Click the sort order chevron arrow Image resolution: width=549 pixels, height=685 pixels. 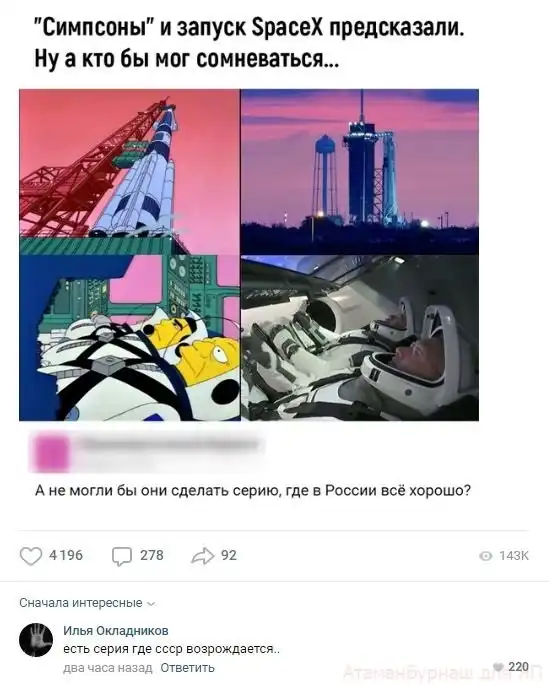[151, 604]
